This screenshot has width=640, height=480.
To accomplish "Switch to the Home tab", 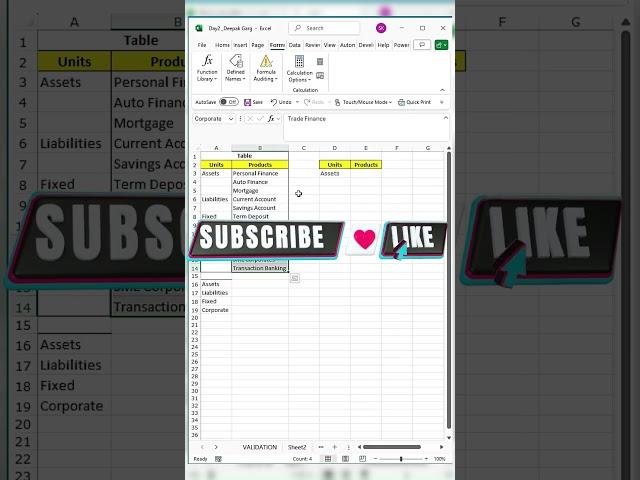I will click(x=222, y=45).
